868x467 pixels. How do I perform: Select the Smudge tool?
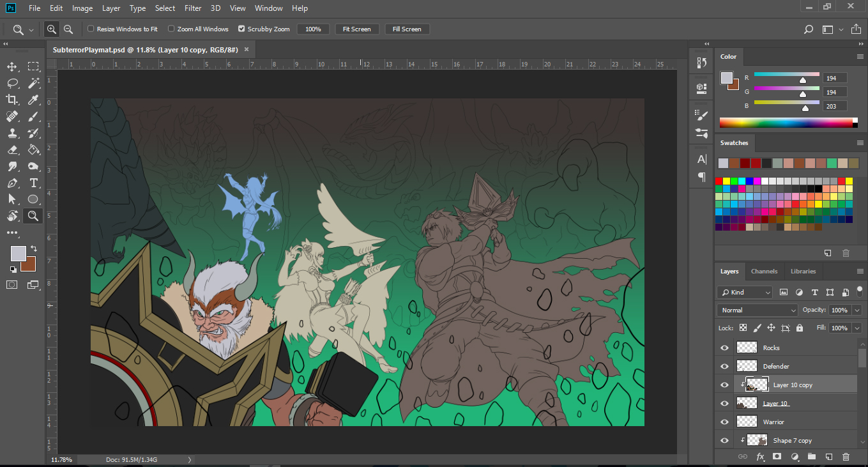point(12,166)
